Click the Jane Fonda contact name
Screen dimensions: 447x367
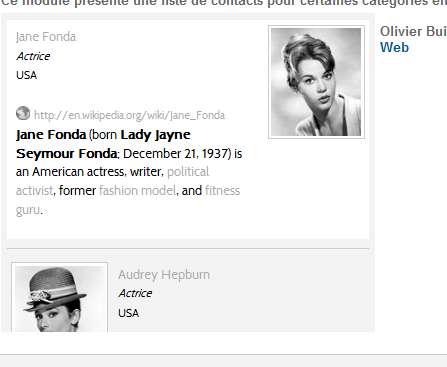(46, 37)
